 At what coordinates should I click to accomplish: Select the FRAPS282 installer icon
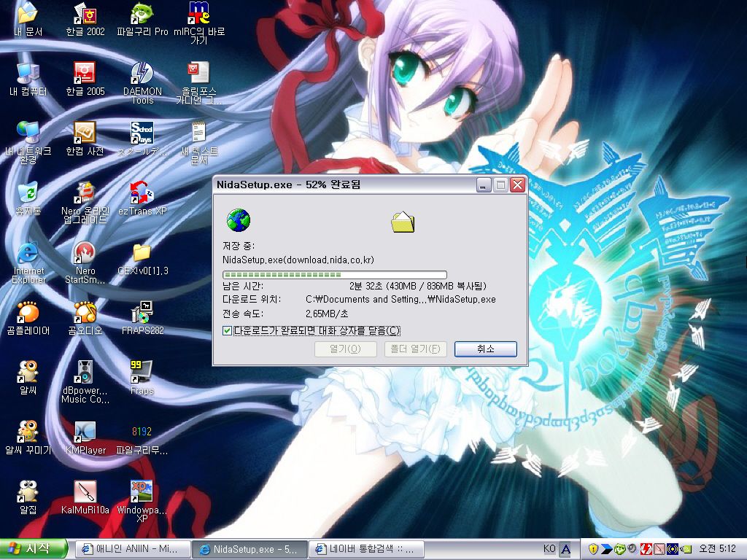142,314
